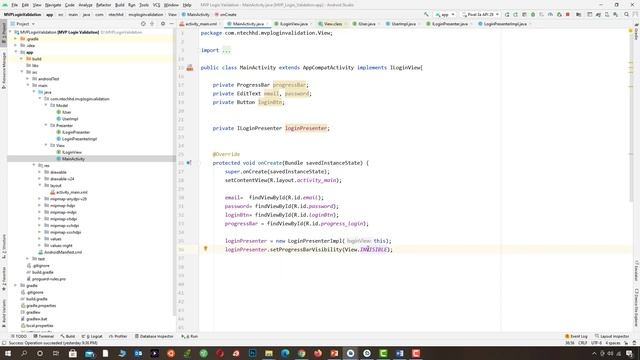The image size is (640, 360).
Task: Open Firefox from the taskbar
Action: (x=318, y=353)
